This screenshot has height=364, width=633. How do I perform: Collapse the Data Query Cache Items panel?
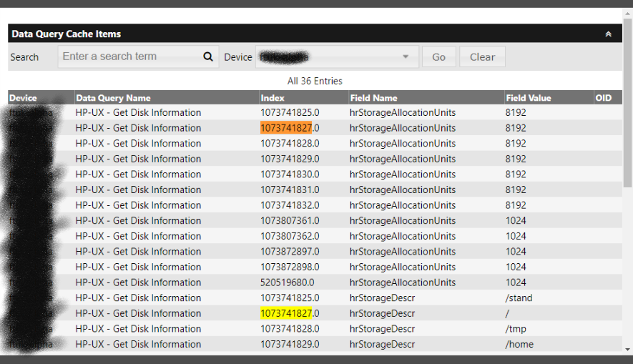click(608, 34)
